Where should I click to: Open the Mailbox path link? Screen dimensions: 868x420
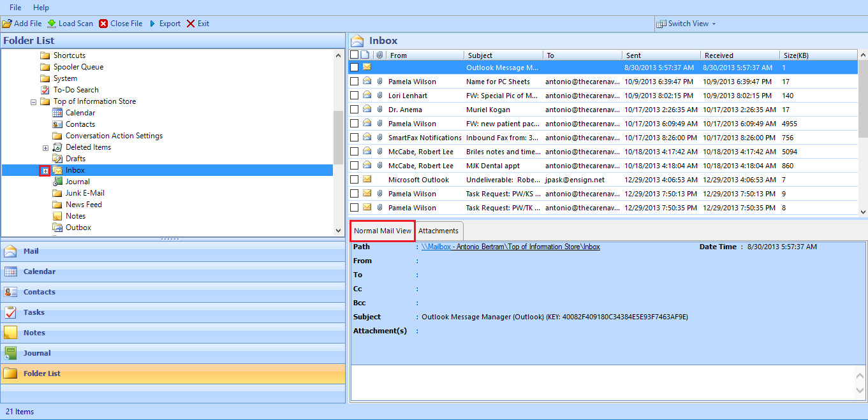click(510, 247)
